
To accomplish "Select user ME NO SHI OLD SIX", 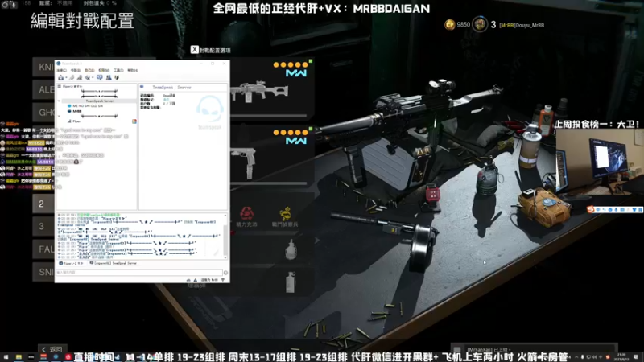I will (88, 106).
